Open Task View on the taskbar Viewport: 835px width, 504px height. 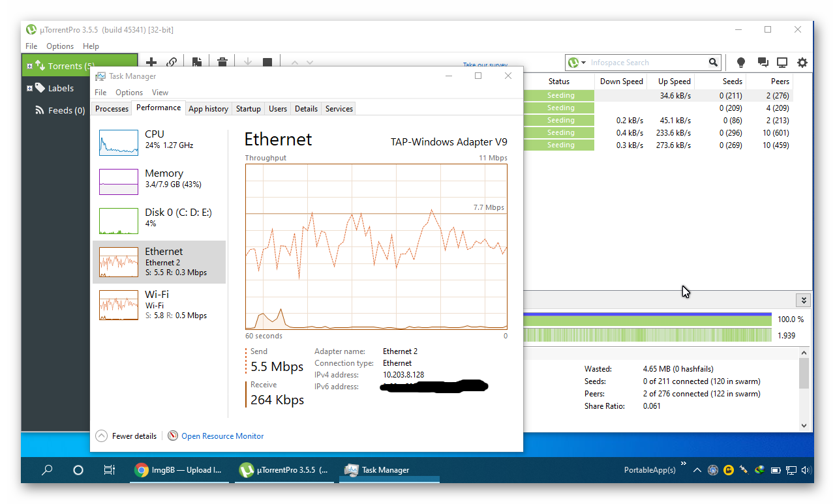tap(110, 469)
